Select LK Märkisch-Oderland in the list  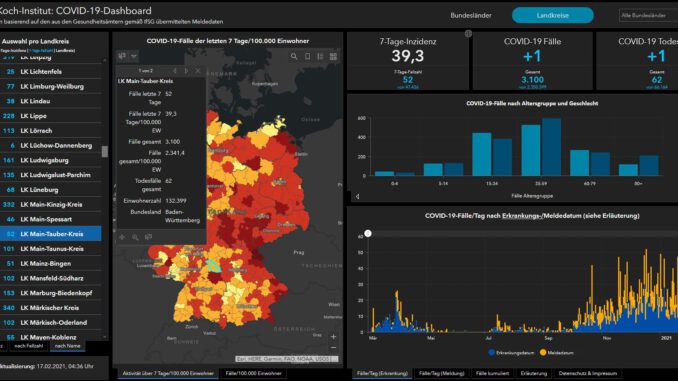[51, 323]
